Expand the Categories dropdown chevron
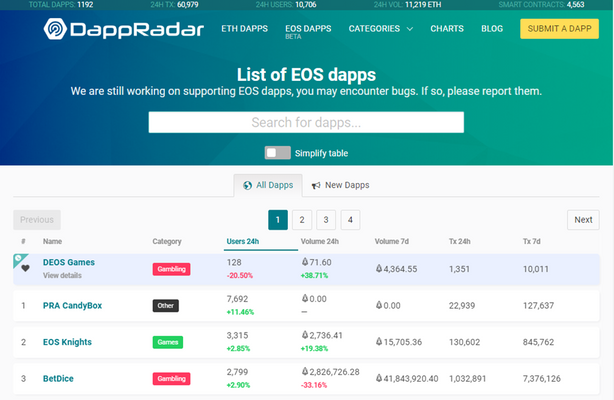The width and height of the screenshot is (614, 400). pyautogui.click(x=410, y=29)
